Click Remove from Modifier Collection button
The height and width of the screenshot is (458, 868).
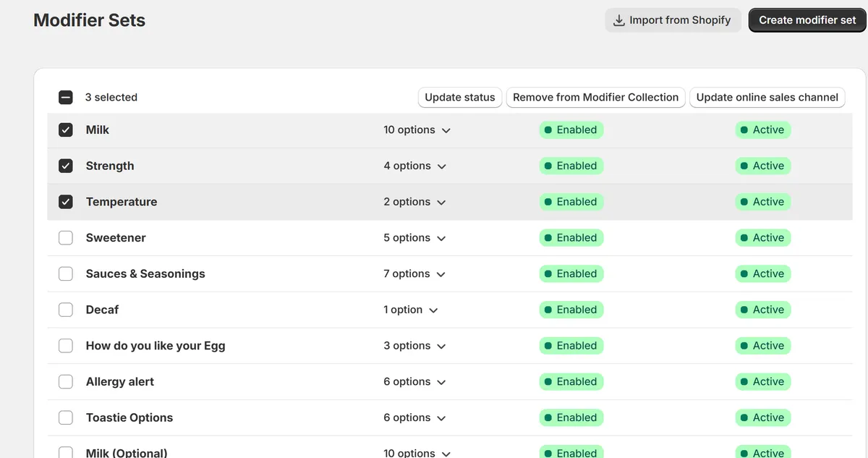tap(595, 97)
